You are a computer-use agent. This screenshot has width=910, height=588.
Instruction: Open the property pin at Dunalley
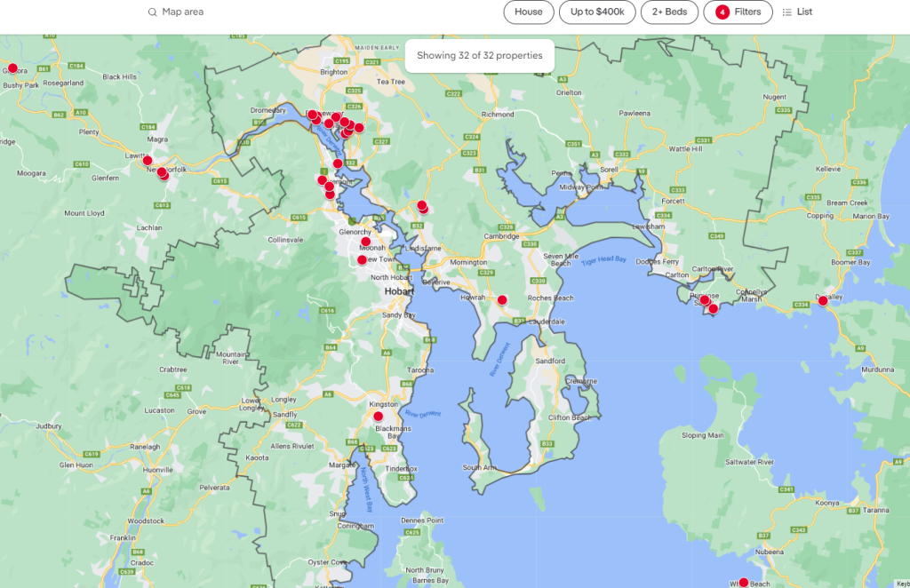coord(823,301)
